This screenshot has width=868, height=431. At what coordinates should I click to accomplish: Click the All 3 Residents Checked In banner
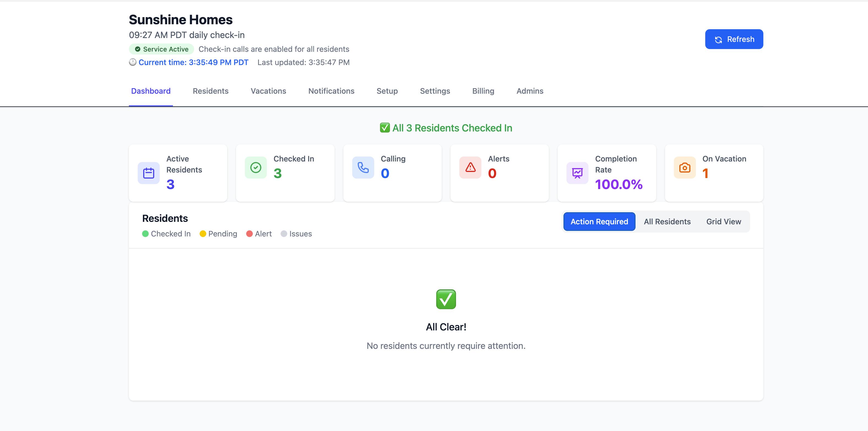[446, 128]
